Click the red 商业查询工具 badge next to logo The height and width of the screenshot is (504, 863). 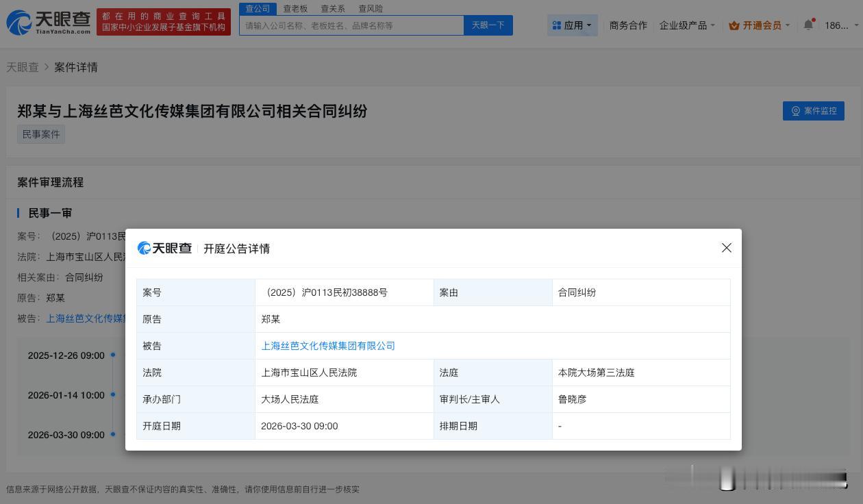click(164, 21)
